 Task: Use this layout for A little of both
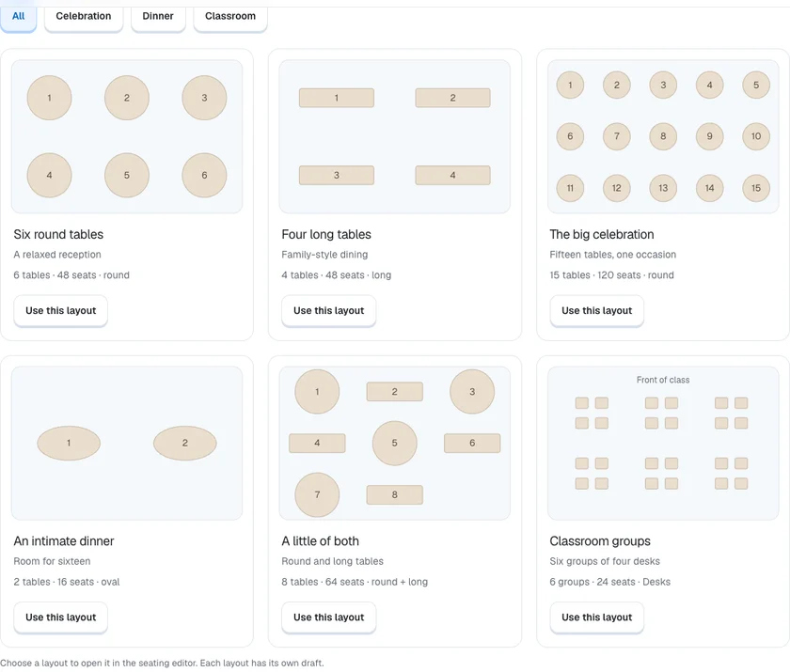pyautogui.click(x=329, y=617)
